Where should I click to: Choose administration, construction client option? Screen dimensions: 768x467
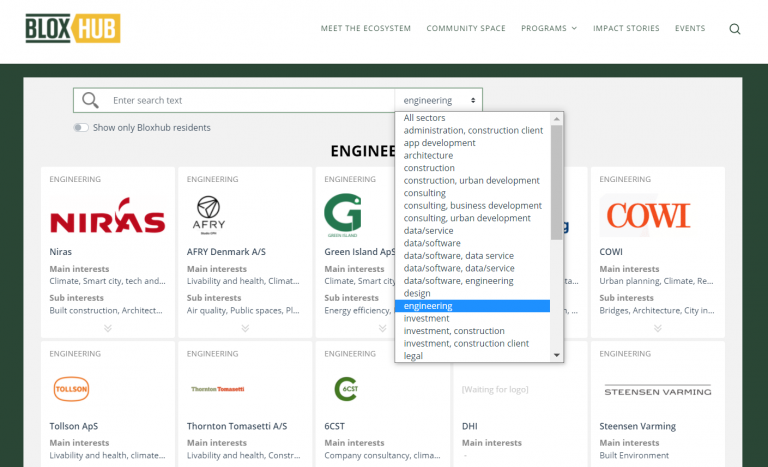coord(472,130)
